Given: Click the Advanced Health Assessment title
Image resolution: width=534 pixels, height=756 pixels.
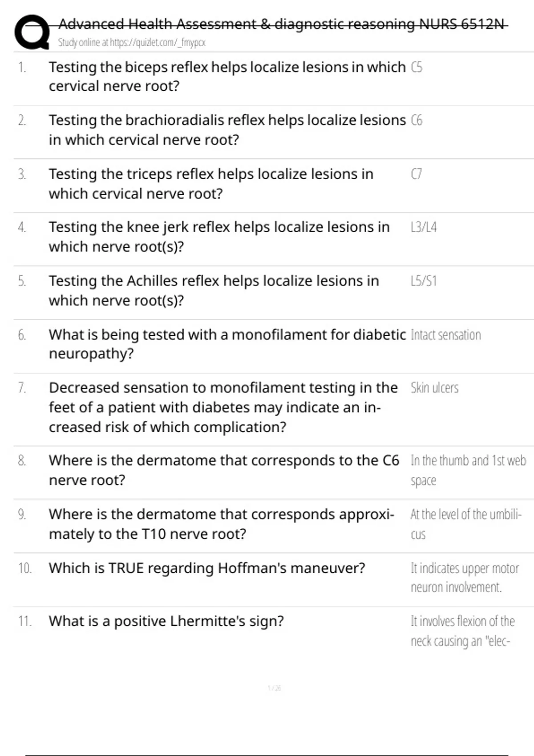Looking at the screenshot, I should 282,24.
